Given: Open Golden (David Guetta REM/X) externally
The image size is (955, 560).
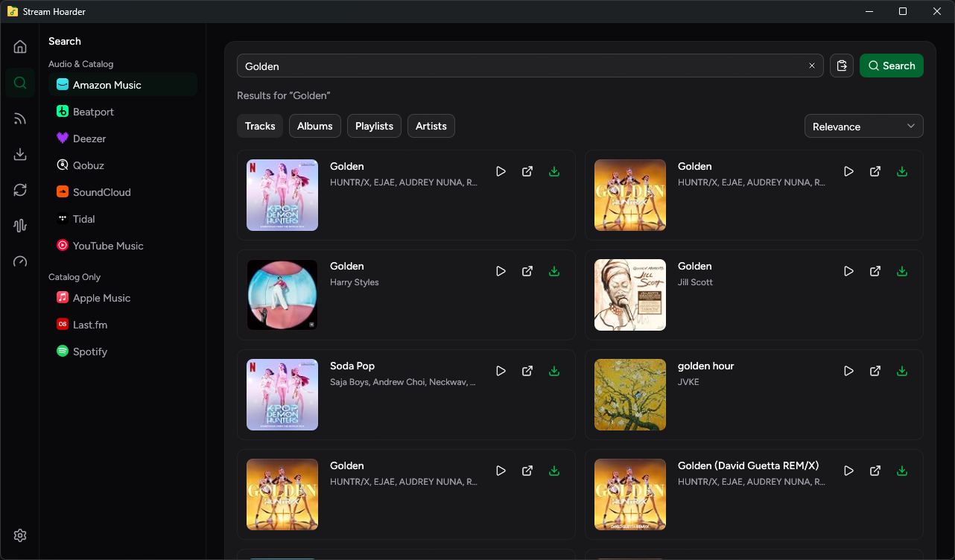Looking at the screenshot, I should click(x=875, y=471).
